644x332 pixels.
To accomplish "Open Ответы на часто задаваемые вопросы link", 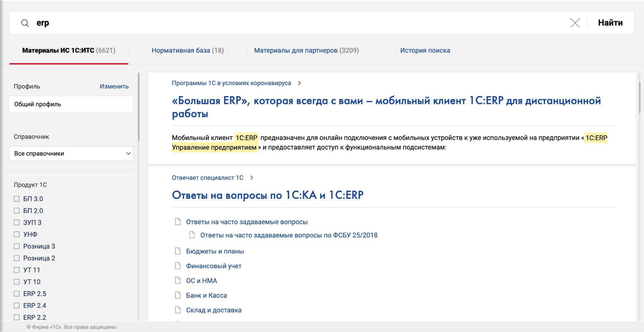I will (x=247, y=222).
